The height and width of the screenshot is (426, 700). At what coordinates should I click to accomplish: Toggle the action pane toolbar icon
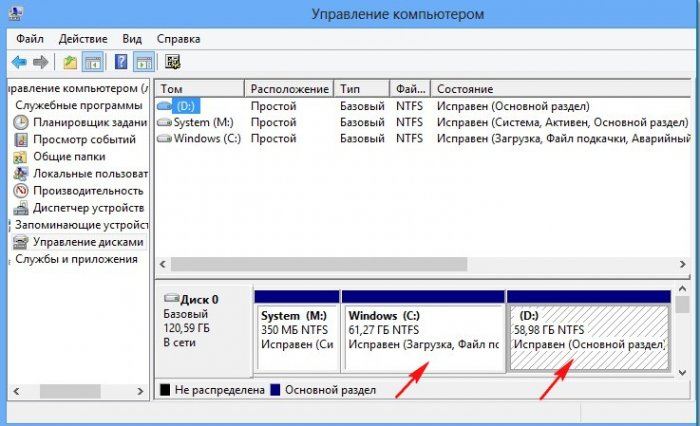pyautogui.click(x=143, y=62)
